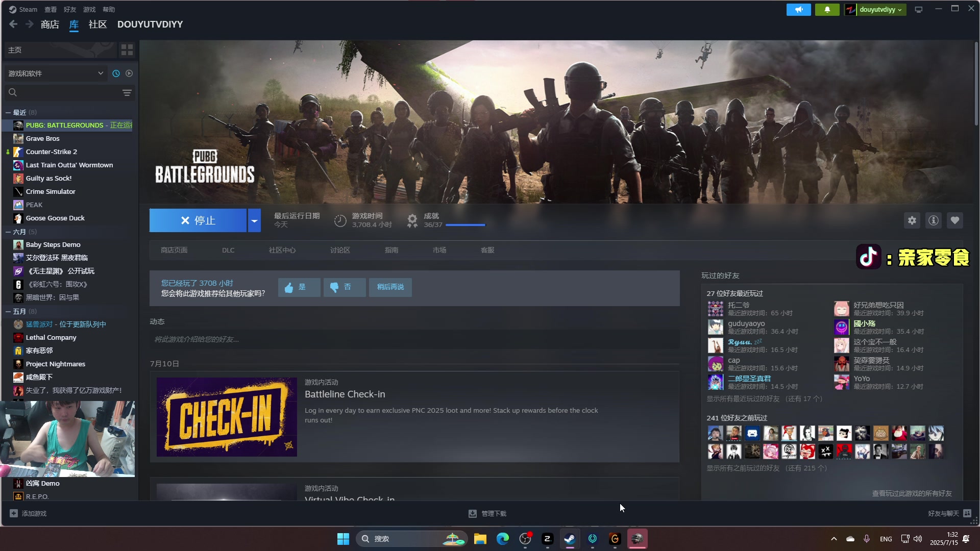Open launch options arrow beside 停止
The image size is (980, 551).
[x=254, y=220]
